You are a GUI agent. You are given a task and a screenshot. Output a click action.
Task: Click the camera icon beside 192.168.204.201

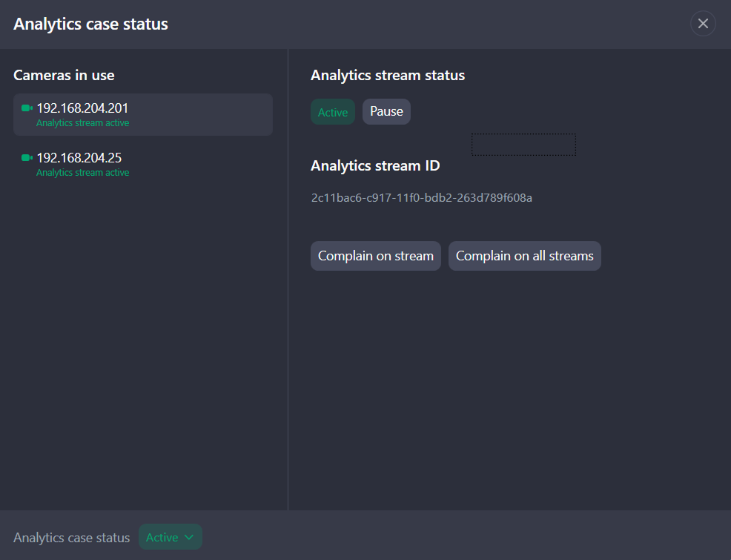(x=27, y=108)
